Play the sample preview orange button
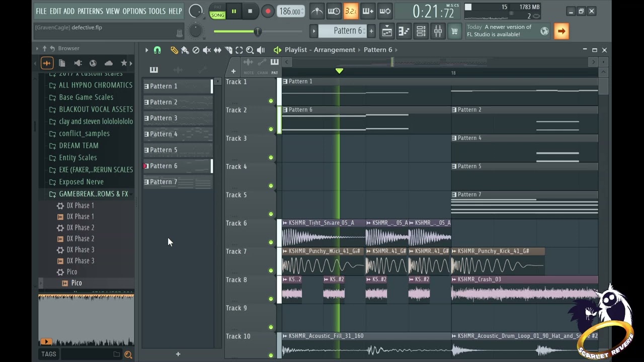Screen dimensions: 644x362 46,341
